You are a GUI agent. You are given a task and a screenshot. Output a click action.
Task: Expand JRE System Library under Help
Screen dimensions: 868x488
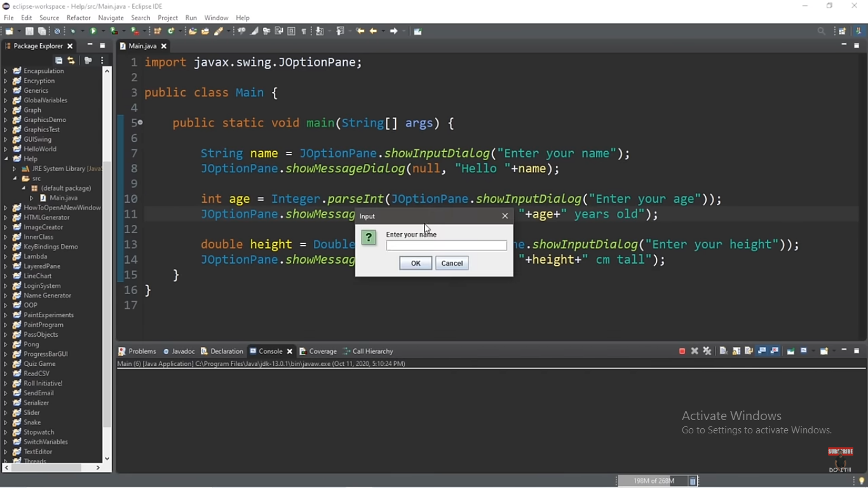coord(14,169)
